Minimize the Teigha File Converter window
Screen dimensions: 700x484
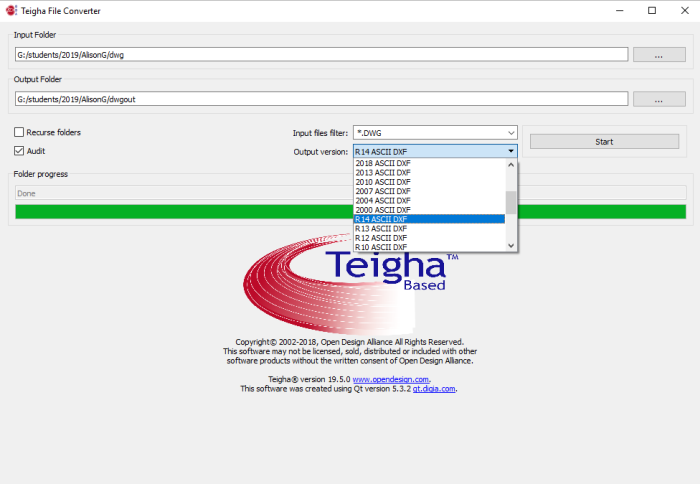tap(620, 10)
